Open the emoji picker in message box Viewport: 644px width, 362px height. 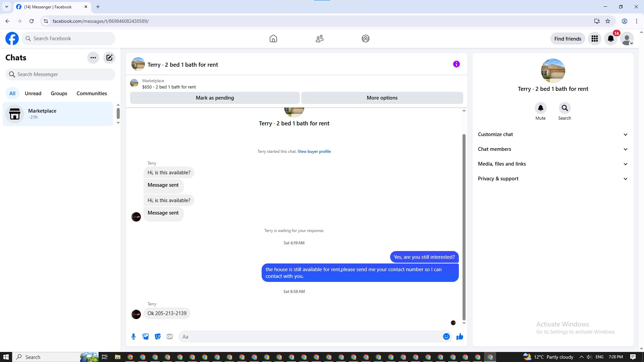pos(446,337)
